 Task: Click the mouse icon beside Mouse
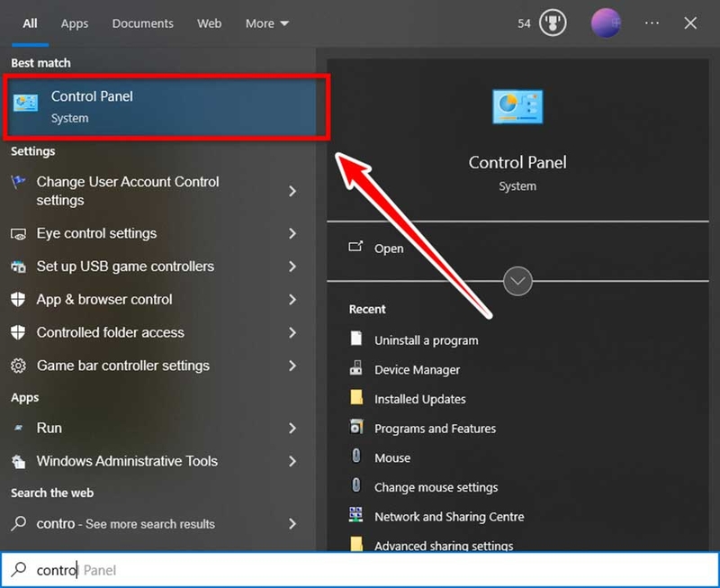(x=355, y=456)
